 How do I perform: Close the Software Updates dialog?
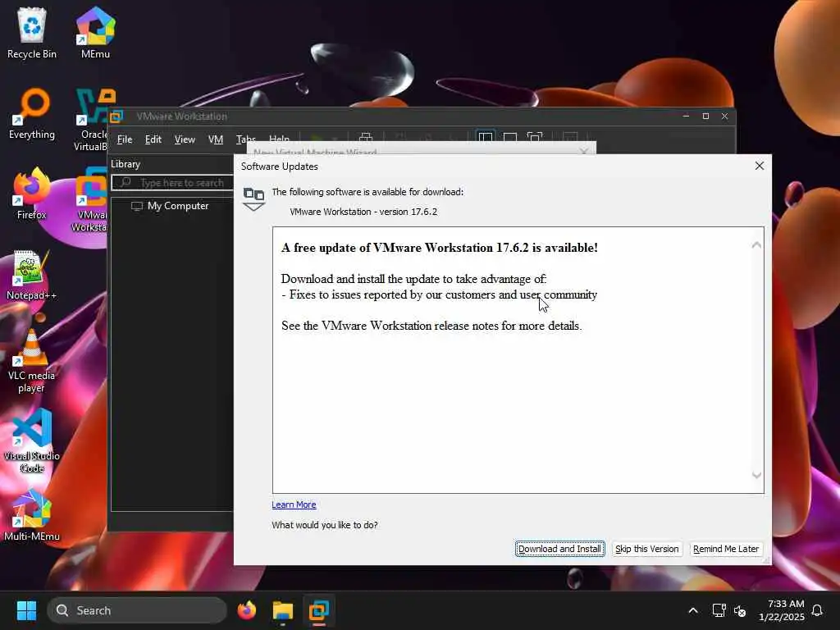pos(759,166)
